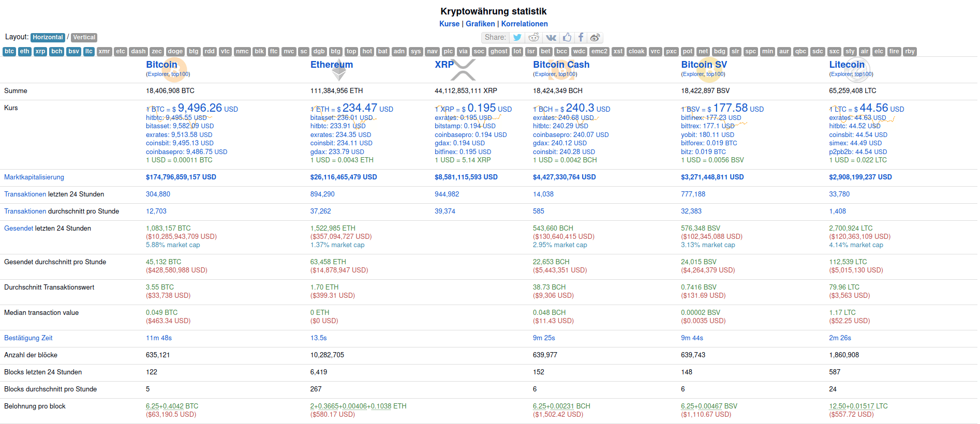This screenshot has height=424, width=980.
Task: Open Bitcoin market cap $174,796,859,157 USD
Action: click(x=181, y=177)
